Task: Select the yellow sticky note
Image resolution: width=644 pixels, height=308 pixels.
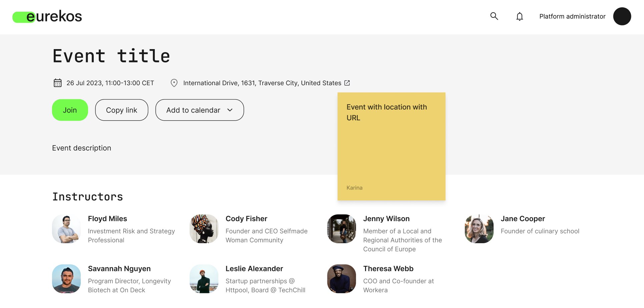Action: tap(391, 146)
